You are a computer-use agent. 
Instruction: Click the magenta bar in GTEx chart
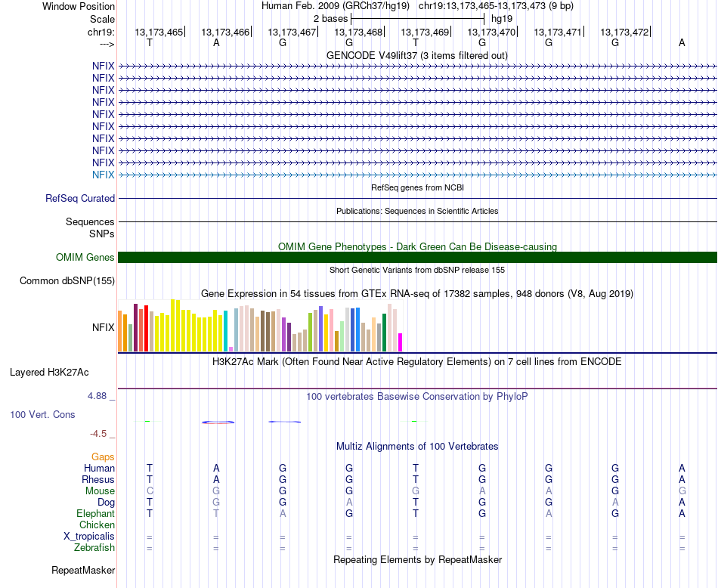[400, 342]
